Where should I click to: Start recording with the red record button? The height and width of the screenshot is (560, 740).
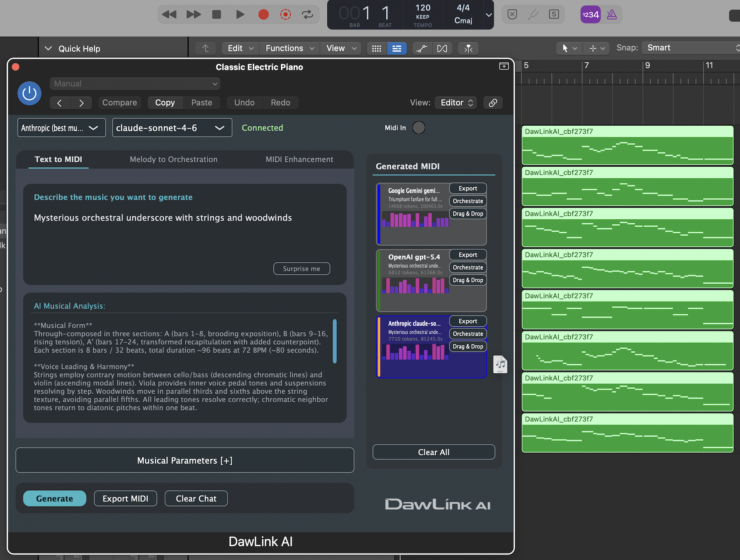[x=263, y=15]
